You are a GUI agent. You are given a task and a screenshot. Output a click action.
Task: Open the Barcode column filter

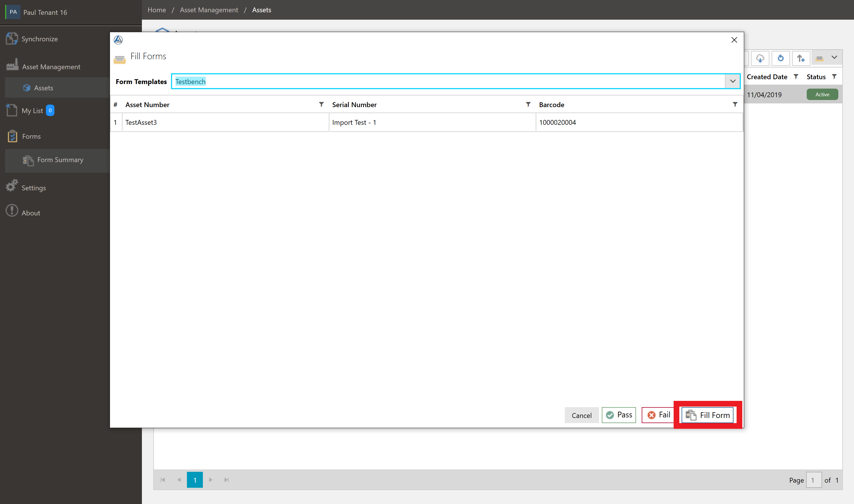coord(735,105)
